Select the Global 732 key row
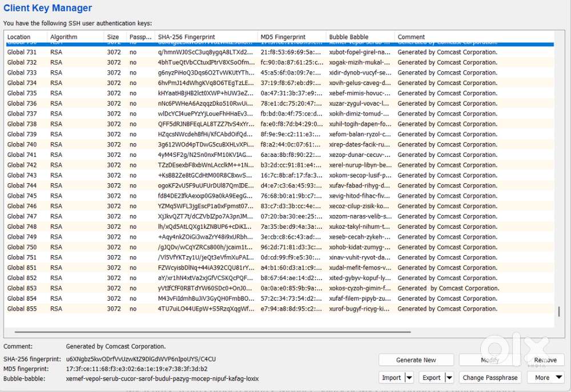The height and width of the screenshot is (392, 571). pyautogui.click(x=279, y=62)
